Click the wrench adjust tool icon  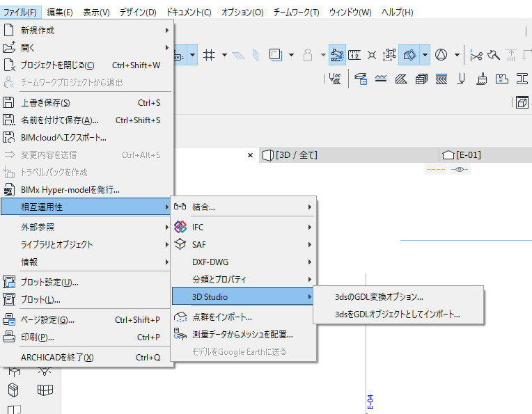point(494,54)
